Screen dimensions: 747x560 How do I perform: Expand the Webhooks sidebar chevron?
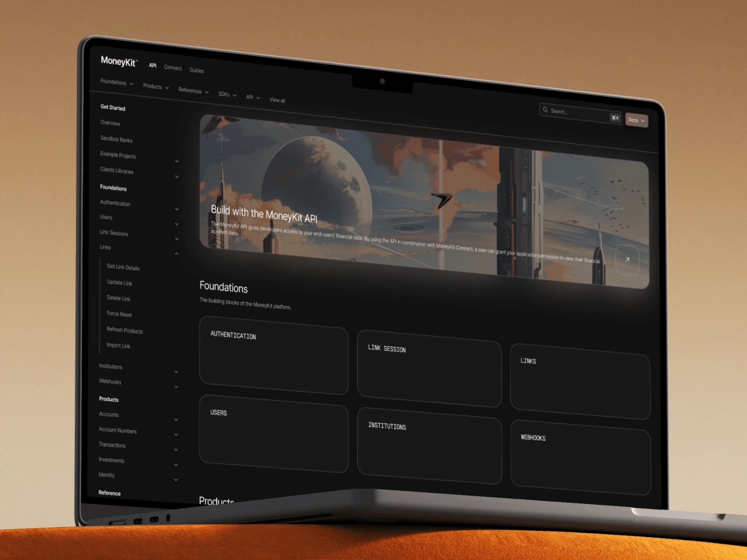[x=176, y=387]
